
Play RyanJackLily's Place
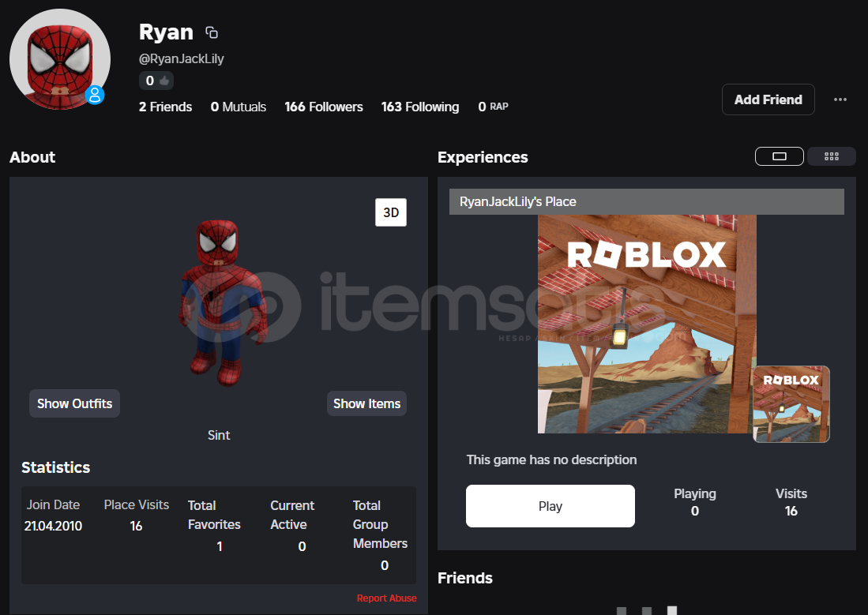(550, 506)
